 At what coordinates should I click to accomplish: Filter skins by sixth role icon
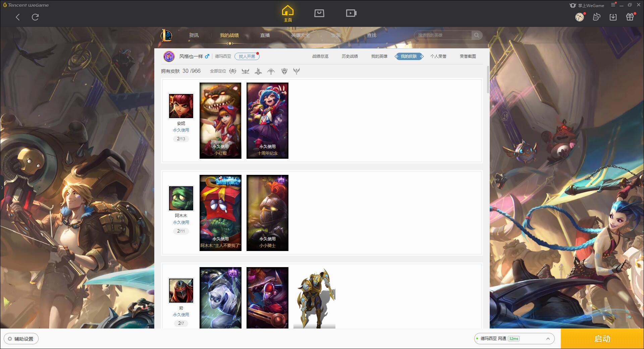(x=297, y=71)
